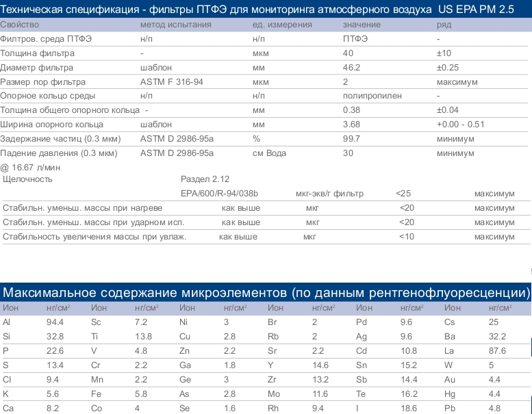This screenshot has height=414, width=532.
Task: Click the 'Pd' ion cell
Action: (x=362, y=322)
